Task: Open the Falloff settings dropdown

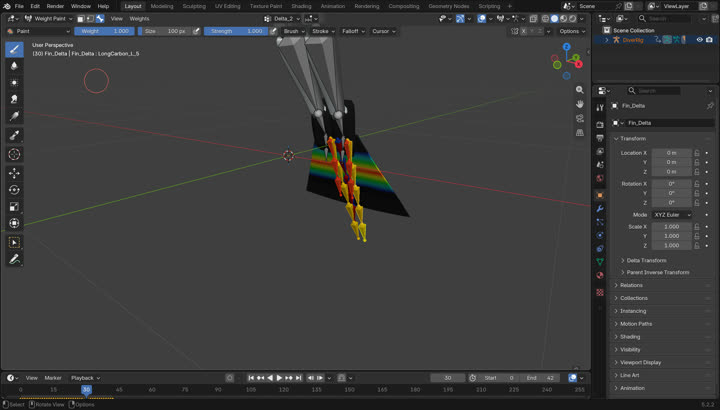Action: tap(353, 31)
